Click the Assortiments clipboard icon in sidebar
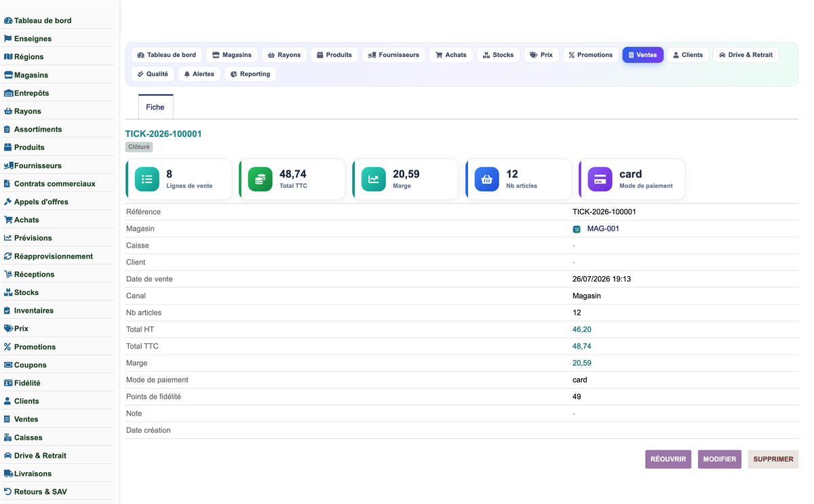The height and width of the screenshot is (504, 814). point(7,130)
